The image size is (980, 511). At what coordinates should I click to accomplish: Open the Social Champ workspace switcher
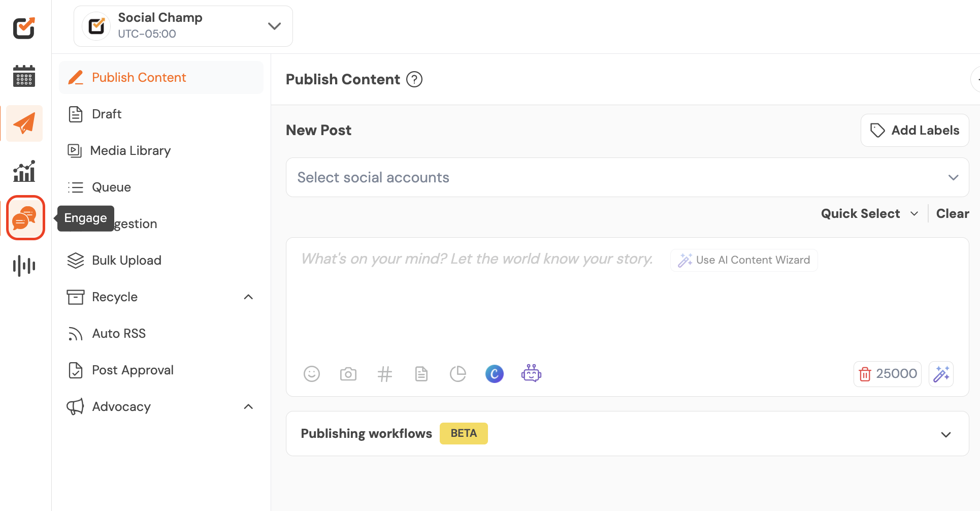point(183,26)
